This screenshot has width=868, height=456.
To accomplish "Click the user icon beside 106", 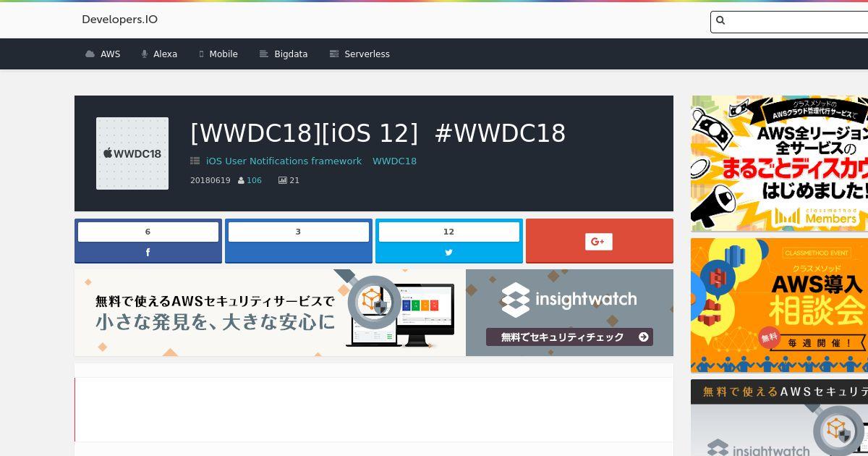I will (241, 180).
